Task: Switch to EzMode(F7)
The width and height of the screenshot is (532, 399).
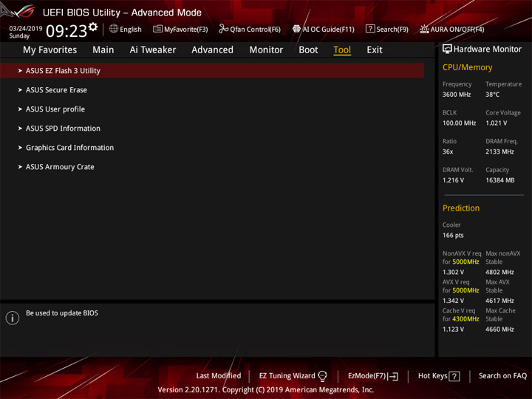Action: coord(366,376)
